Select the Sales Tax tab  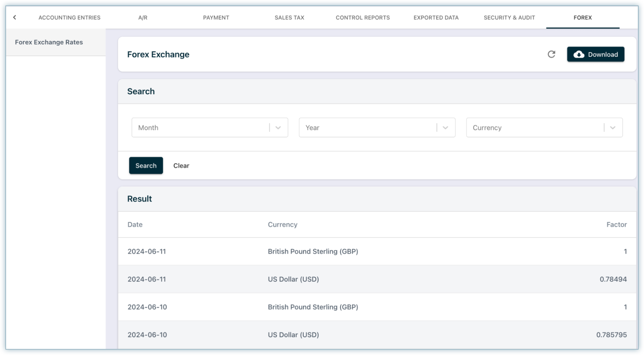coord(289,18)
